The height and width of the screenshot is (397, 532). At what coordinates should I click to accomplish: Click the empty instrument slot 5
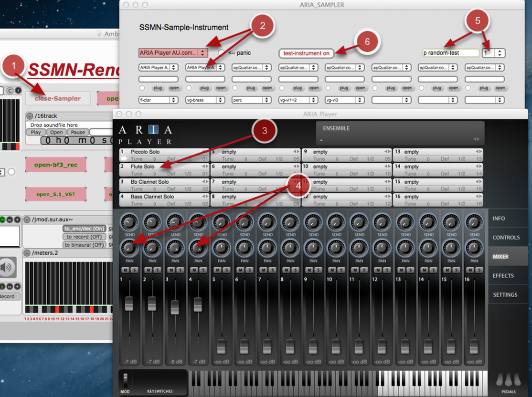255,155
